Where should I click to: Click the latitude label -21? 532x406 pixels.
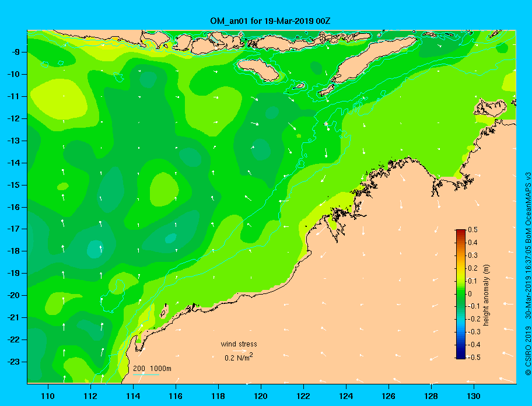(13, 317)
